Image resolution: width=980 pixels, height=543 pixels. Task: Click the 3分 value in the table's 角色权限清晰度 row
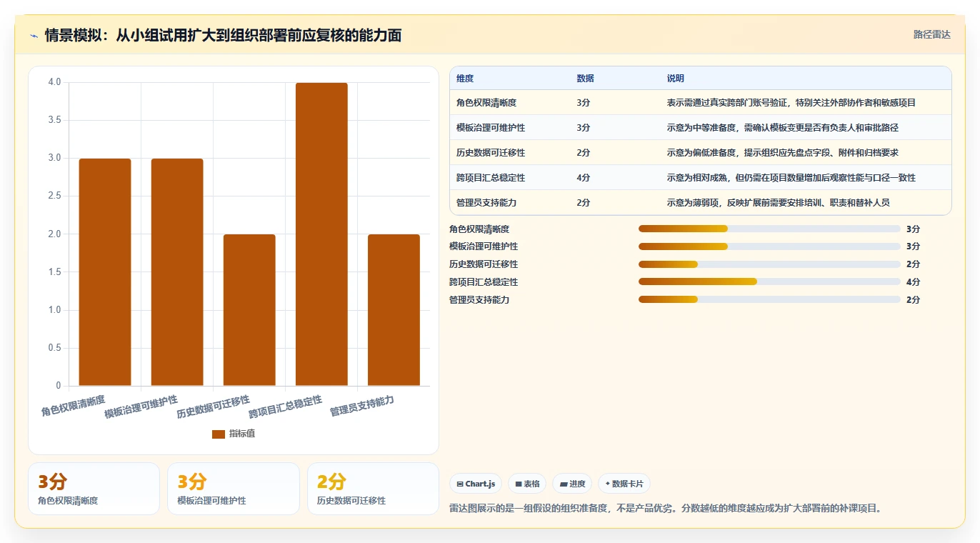584,103
